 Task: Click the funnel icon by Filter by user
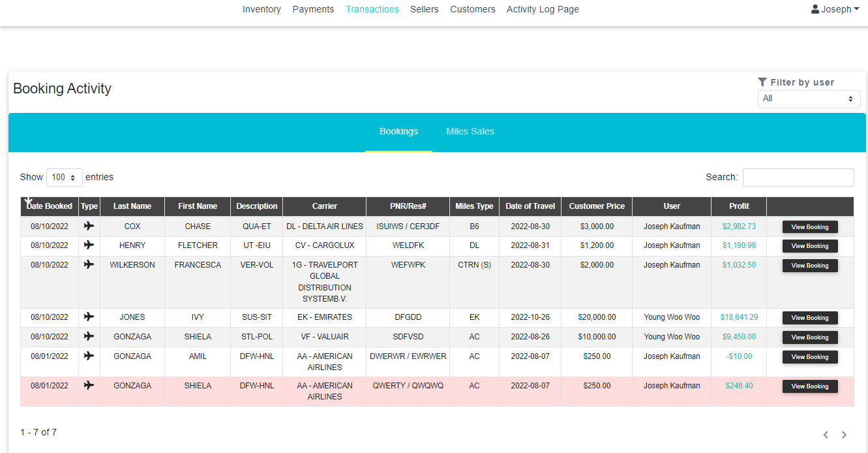pos(762,82)
